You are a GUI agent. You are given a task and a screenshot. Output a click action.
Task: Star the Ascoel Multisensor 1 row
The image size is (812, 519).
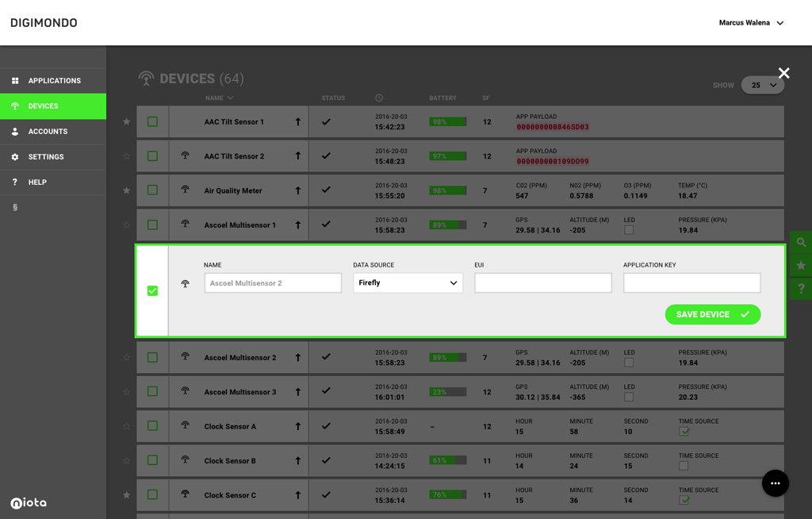(x=126, y=225)
